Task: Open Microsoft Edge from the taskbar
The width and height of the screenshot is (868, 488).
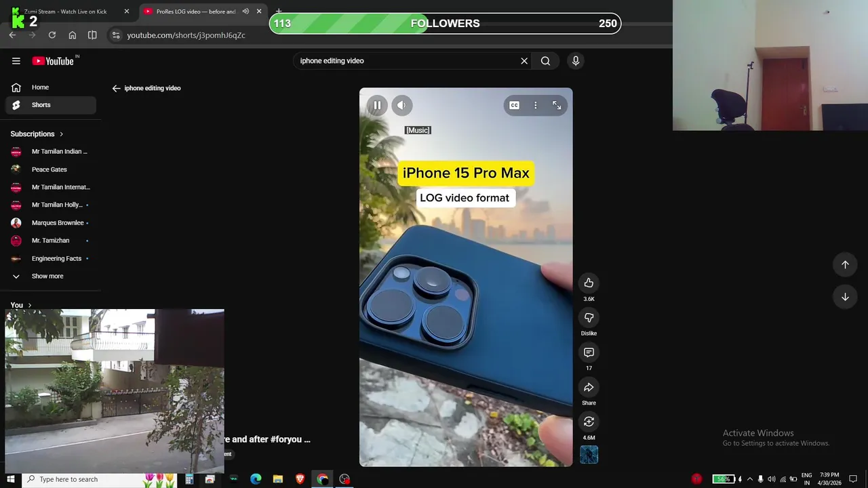Action: (x=256, y=479)
